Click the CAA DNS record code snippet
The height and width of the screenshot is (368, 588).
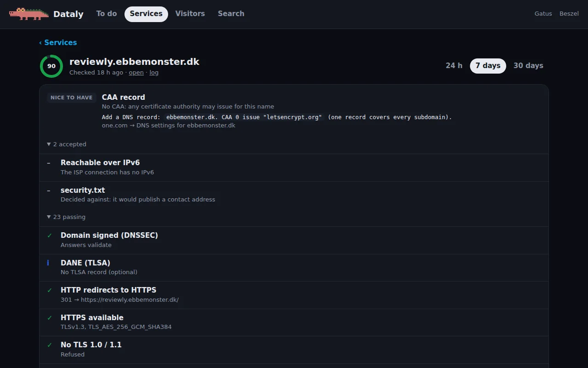click(x=244, y=117)
